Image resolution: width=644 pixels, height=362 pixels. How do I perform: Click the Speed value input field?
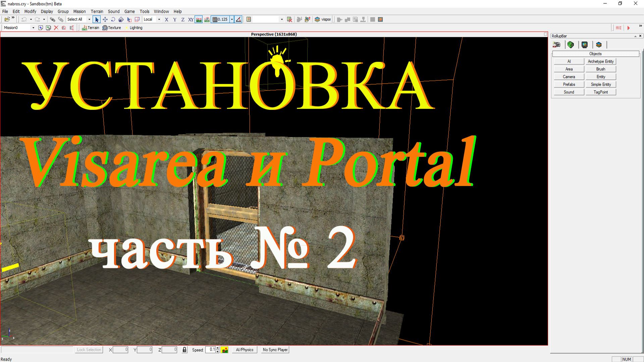(210, 350)
